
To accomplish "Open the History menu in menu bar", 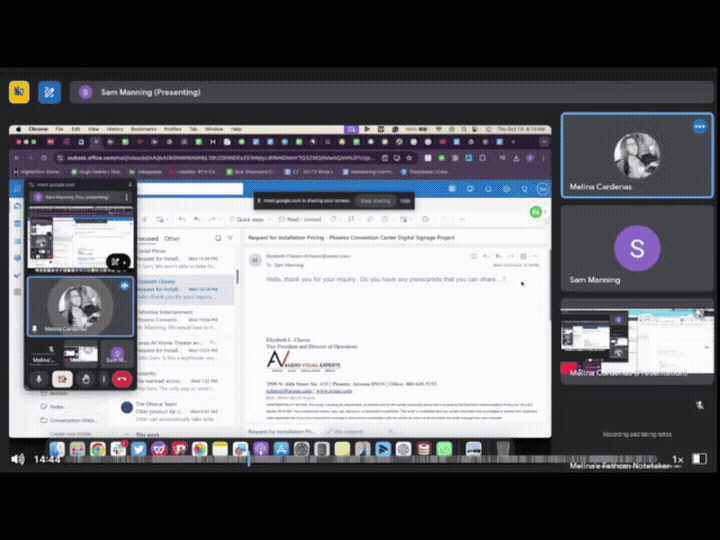I will [115, 129].
